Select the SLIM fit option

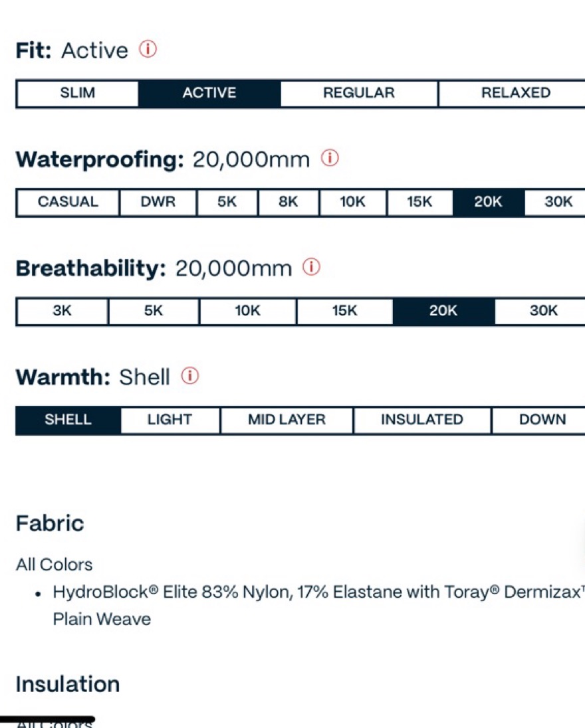pos(78,93)
